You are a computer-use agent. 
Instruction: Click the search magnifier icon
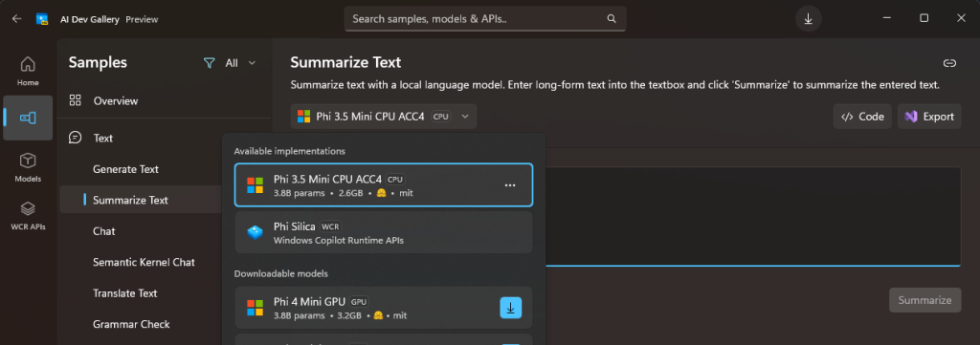[612, 19]
